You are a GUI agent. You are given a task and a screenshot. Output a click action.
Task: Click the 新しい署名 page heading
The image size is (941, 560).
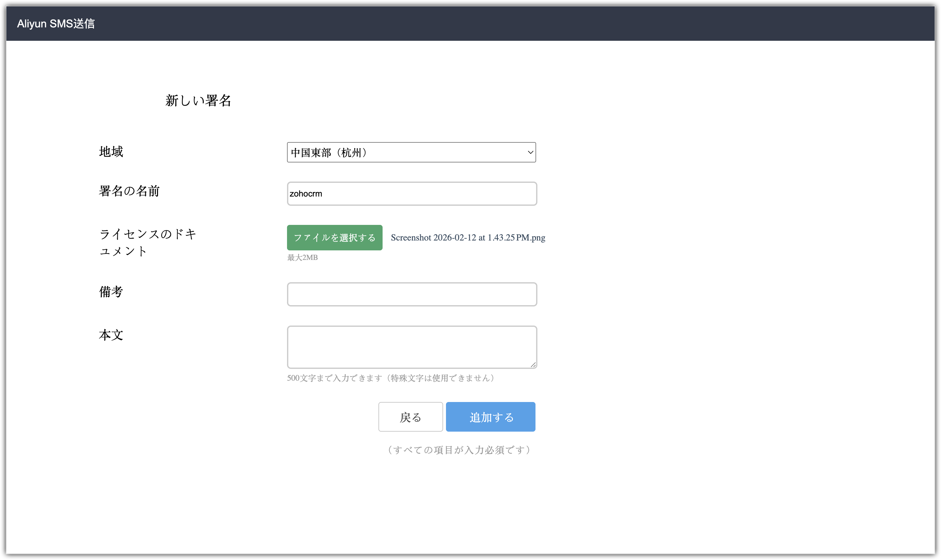point(198,101)
